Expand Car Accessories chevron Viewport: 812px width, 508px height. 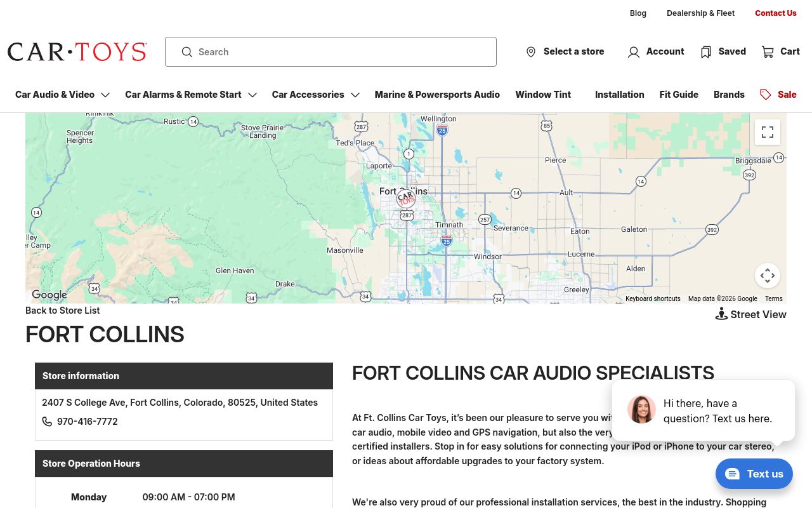(355, 95)
